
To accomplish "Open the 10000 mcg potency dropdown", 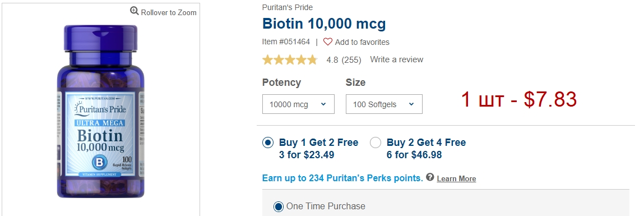I will pyautogui.click(x=298, y=104).
